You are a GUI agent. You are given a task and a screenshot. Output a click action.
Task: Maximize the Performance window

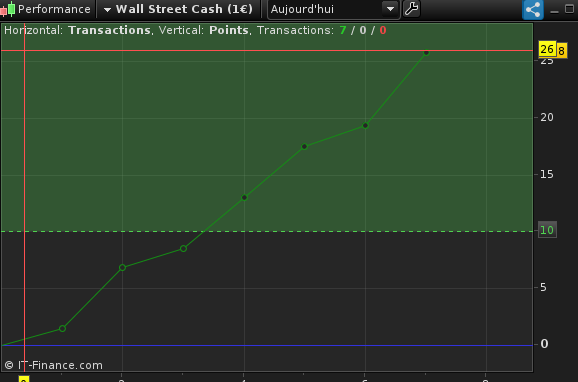pyautogui.click(x=570, y=8)
